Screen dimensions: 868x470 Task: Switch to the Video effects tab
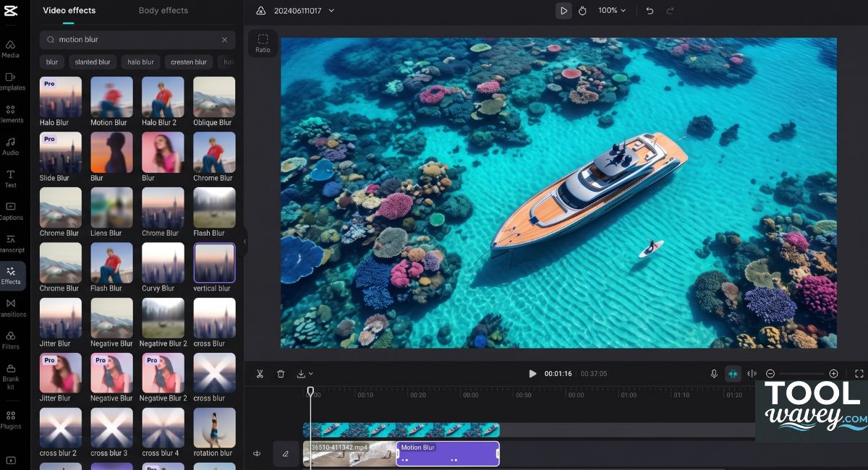click(x=69, y=11)
